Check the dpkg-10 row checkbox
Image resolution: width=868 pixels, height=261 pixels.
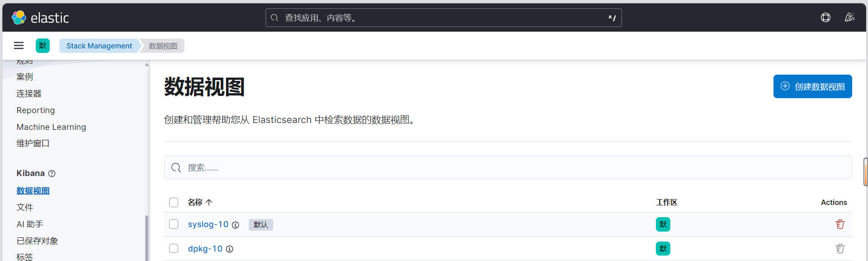click(174, 248)
